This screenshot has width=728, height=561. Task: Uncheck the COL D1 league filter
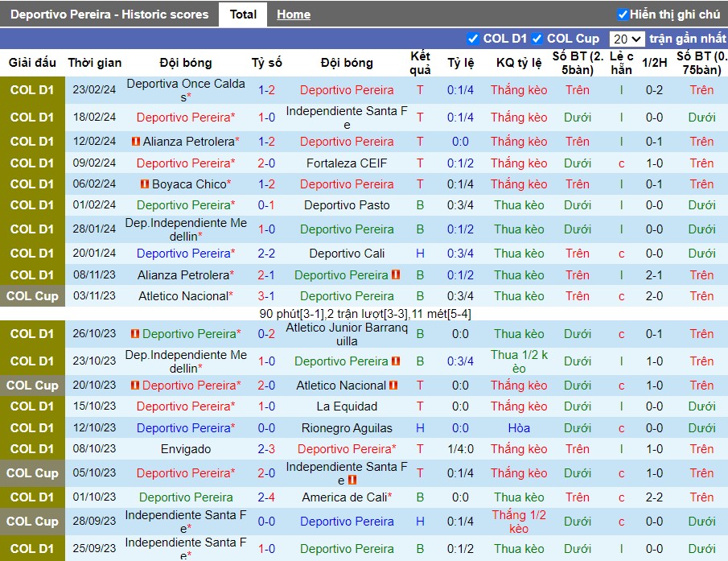pyautogui.click(x=473, y=39)
